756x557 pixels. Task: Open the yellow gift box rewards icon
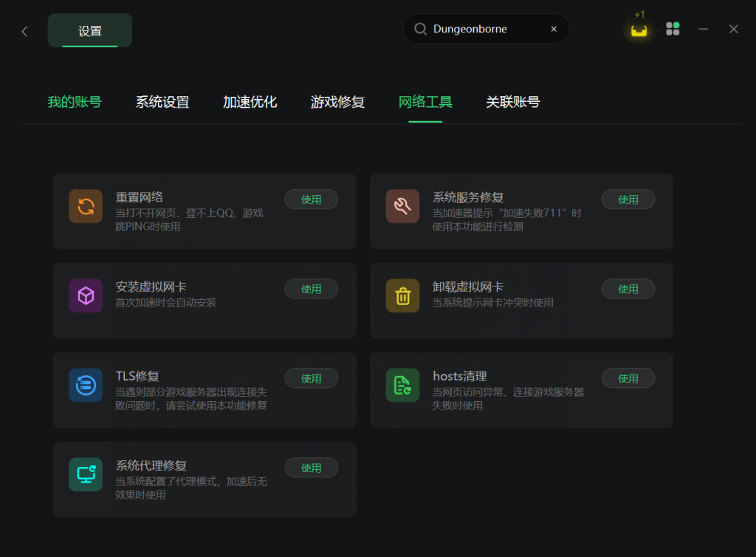click(x=639, y=30)
